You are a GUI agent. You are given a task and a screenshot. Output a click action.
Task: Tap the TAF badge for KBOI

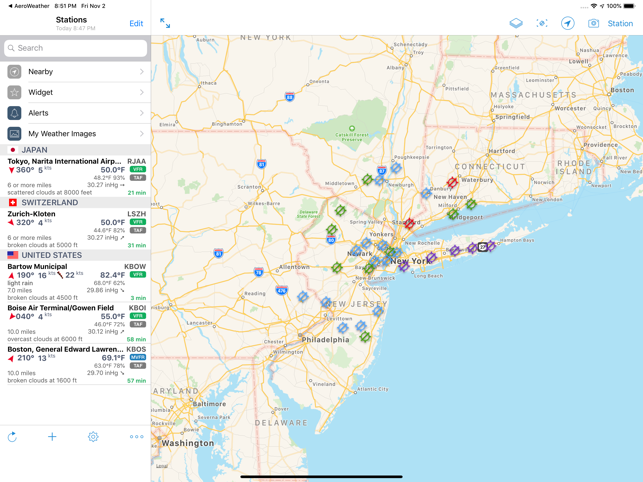click(138, 324)
